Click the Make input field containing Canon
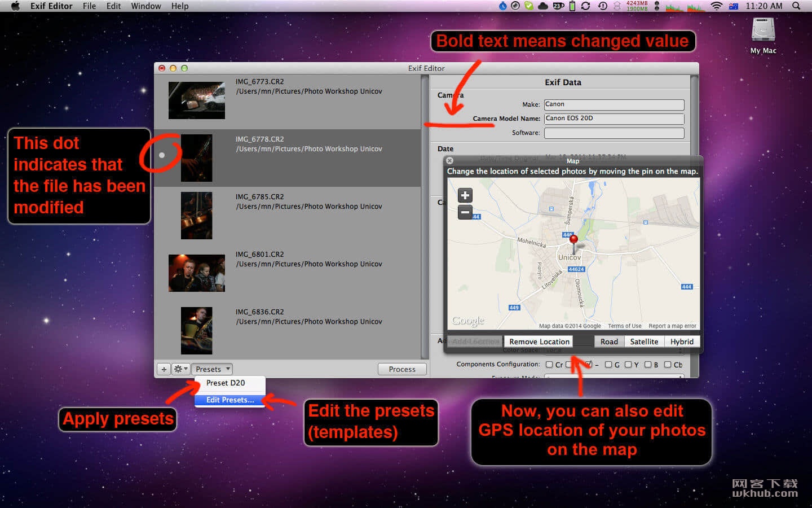 click(x=614, y=104)
